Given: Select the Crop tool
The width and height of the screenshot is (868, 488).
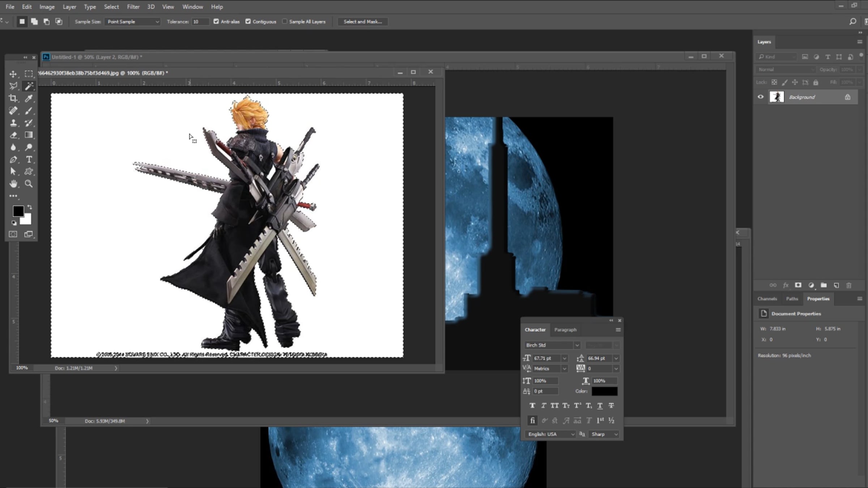Looking at the screenshot, I should pos(13,98).
